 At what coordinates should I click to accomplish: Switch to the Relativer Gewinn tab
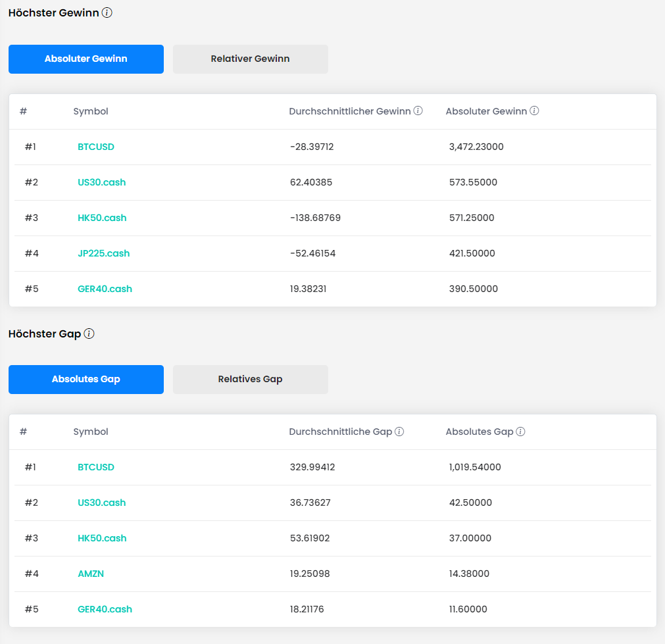pos(250,59)
